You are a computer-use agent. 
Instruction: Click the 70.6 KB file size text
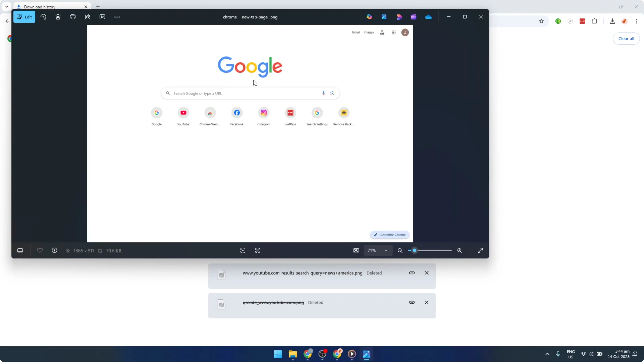(x=114, y=251)
